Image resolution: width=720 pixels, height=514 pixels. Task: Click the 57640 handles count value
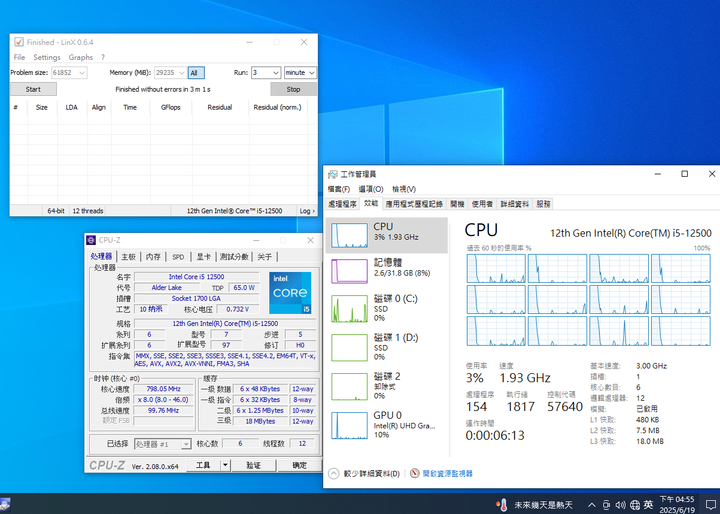coord(565,407)
